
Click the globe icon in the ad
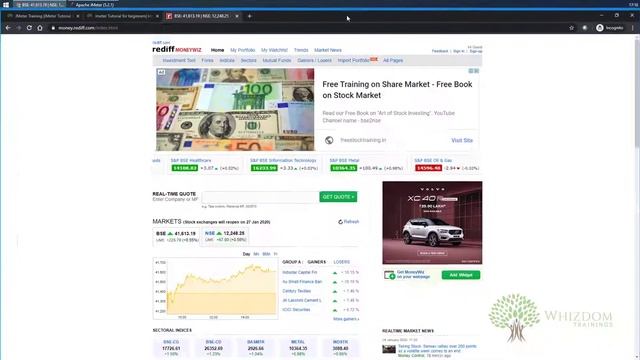click(329, 140)
